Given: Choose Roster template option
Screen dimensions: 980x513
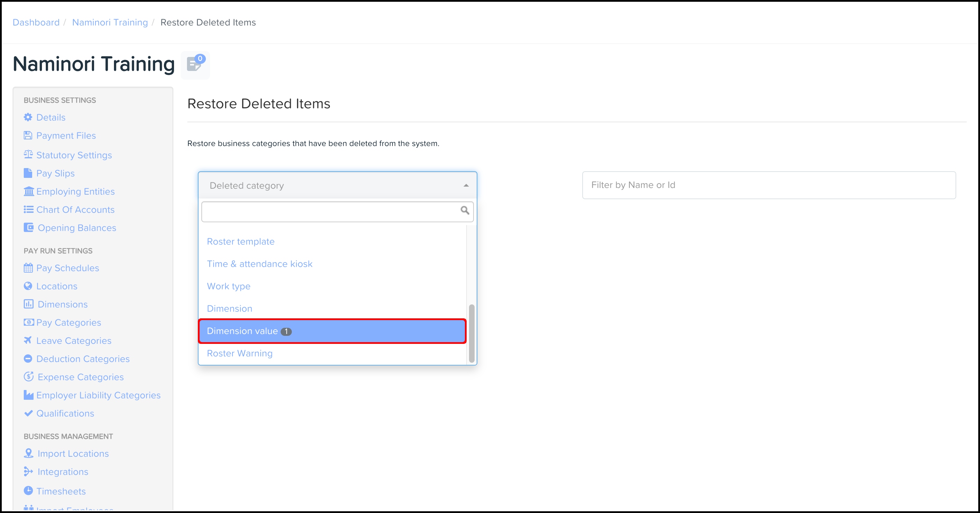Looking at the screenshot, I should 240,241.
